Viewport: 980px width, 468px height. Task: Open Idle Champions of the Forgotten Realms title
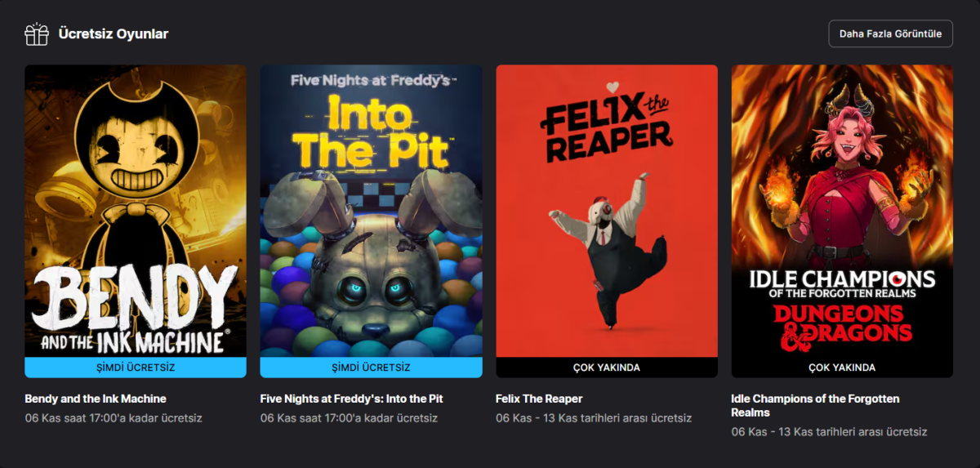point(815,405)
